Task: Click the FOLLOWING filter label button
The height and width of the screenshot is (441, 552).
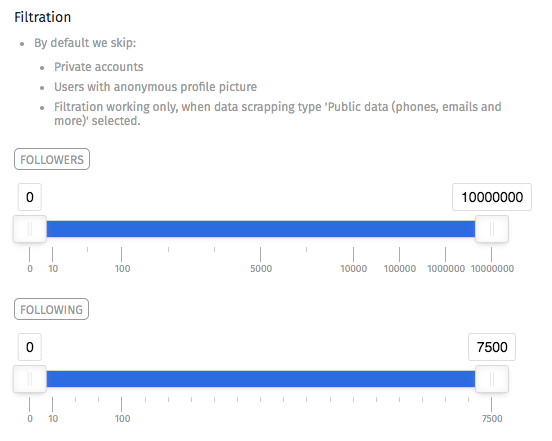Action: [51, 309]
